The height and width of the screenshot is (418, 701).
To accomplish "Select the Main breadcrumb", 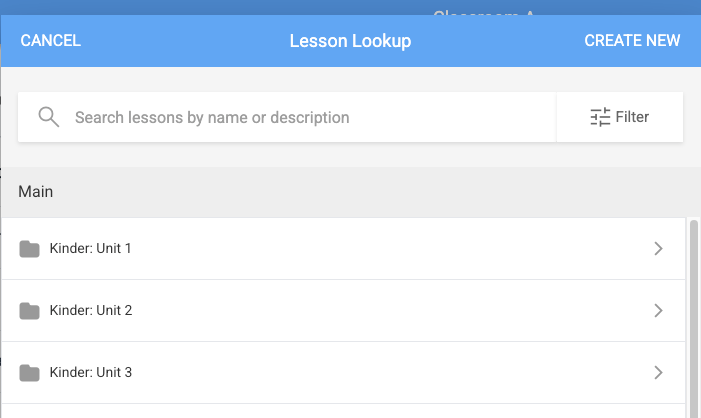I will (x=36, y=192).
